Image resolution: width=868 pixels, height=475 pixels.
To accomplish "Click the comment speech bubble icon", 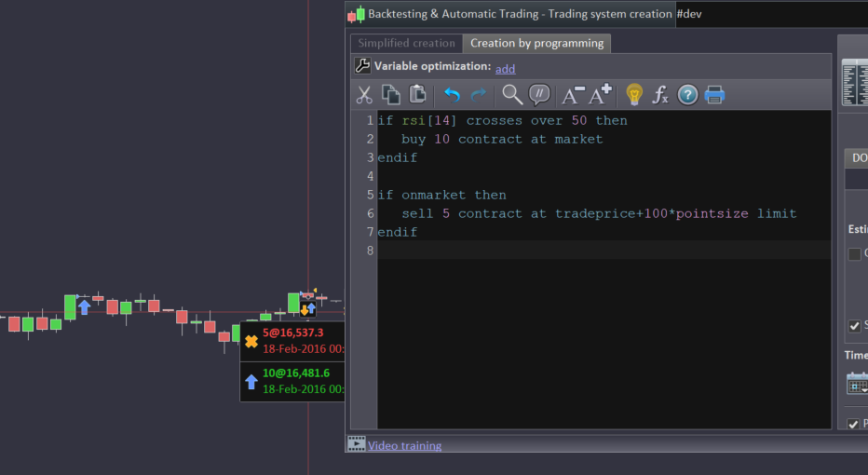I will (539, 94).
